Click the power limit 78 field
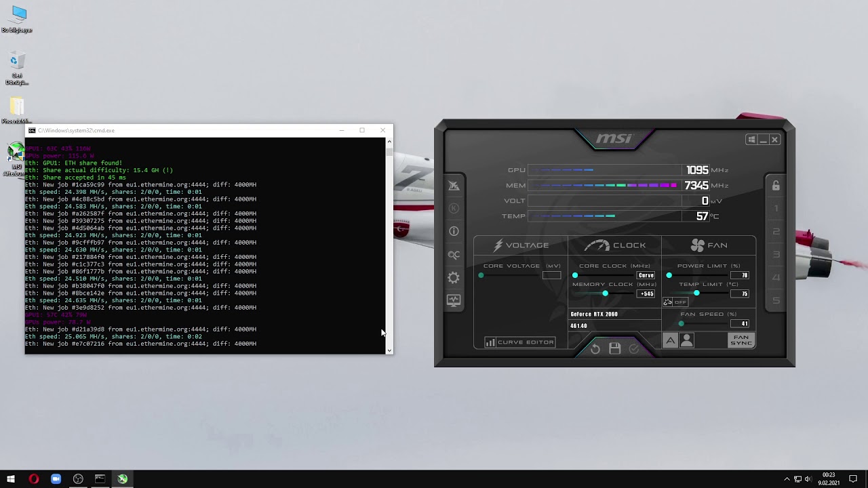This screenshot has width=868, height=488. pyautogui.click(x=740, y=275)
